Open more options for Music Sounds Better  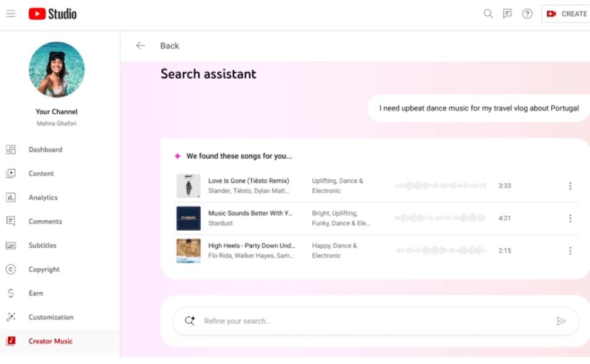(569, 218)
